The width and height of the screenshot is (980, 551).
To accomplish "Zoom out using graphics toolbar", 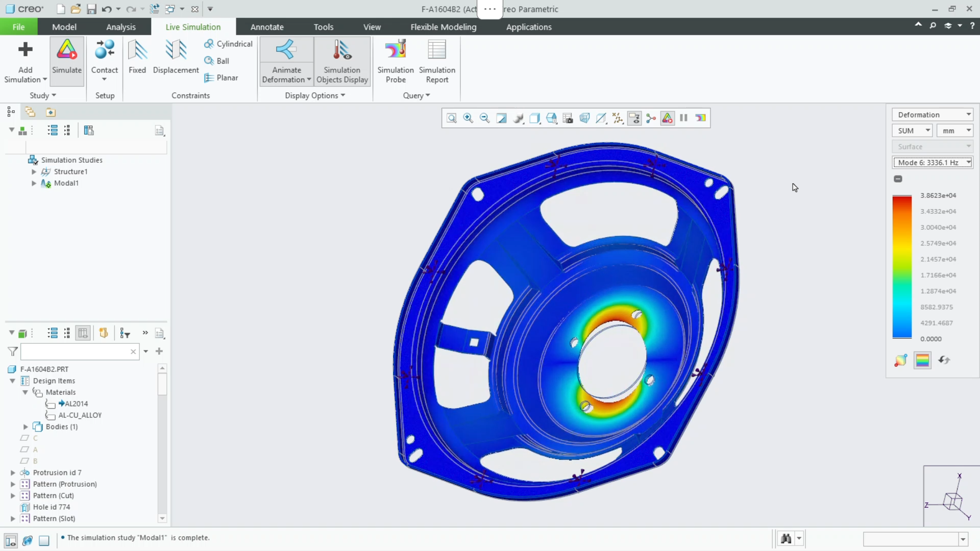I will tap(485, 118).
